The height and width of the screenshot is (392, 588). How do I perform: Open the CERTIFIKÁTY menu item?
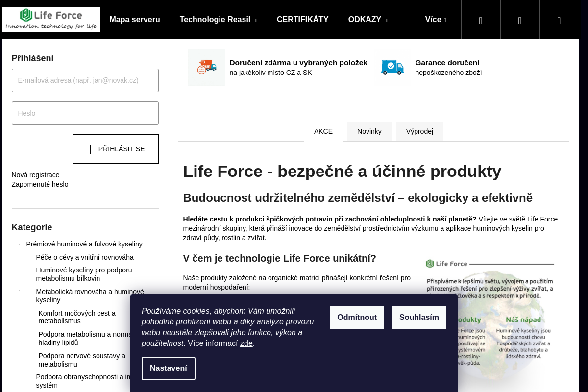(303, 20)
